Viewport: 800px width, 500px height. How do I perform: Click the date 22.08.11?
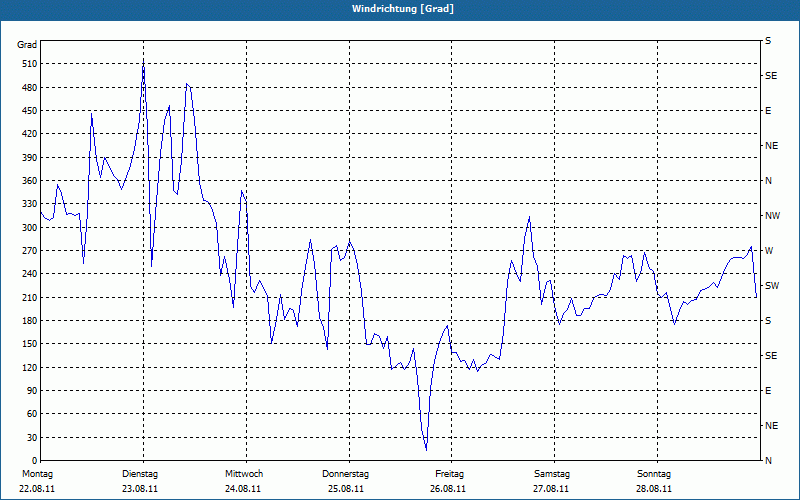click(37, 489)
